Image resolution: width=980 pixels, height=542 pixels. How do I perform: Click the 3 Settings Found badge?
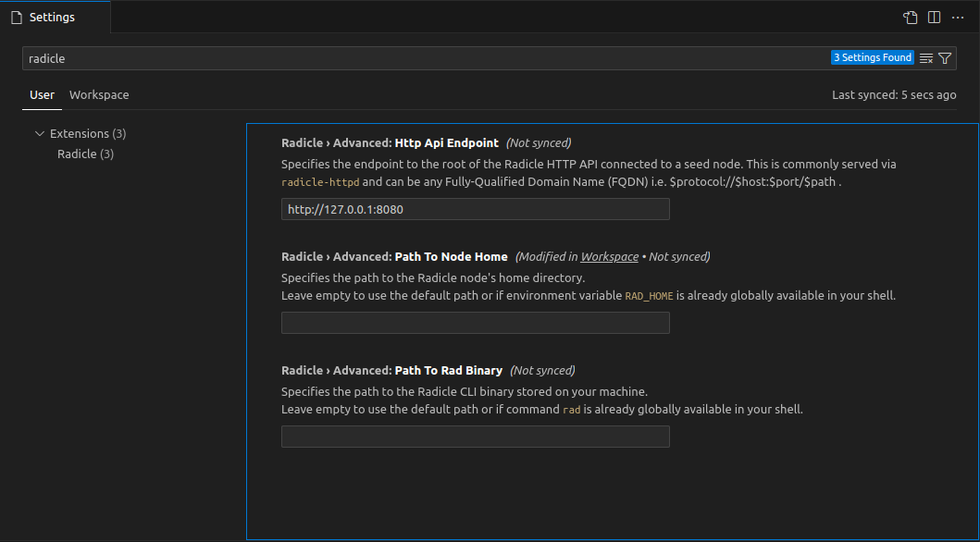click(x=873, y=57)
